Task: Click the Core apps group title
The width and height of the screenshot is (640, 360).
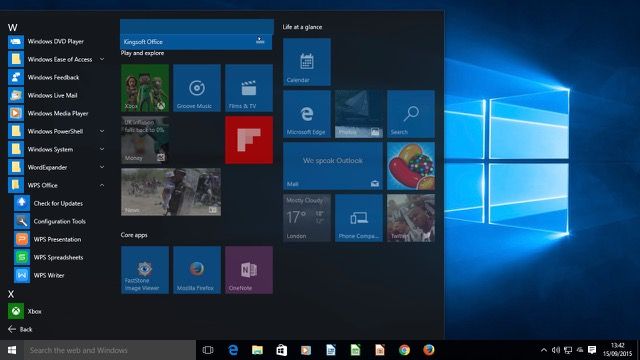Action: pos(134,235)
